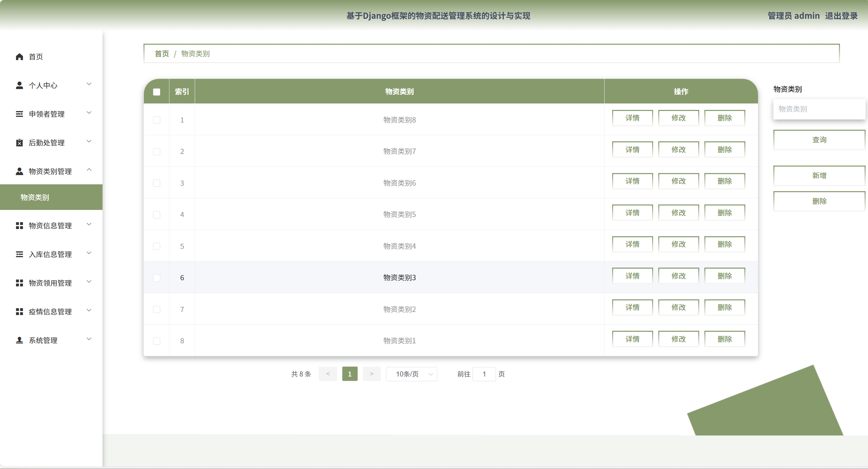This screenshot has height=469, width=868.
Task: Open the 10条/页 page size dropdown
Action: tap(411, 374)
